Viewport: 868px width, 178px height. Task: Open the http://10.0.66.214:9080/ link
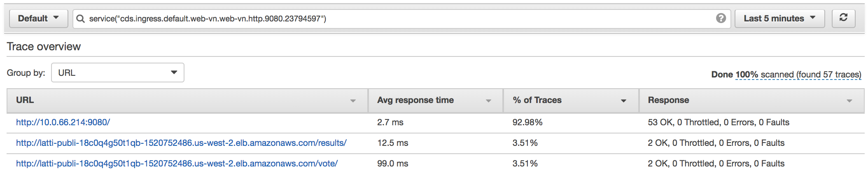[x=63, y=122]
